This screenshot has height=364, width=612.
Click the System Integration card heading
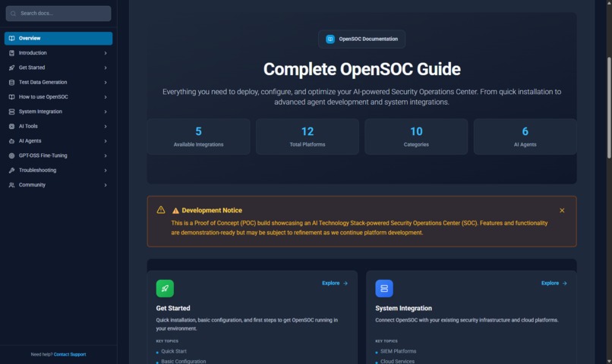[x=404, y=309]
